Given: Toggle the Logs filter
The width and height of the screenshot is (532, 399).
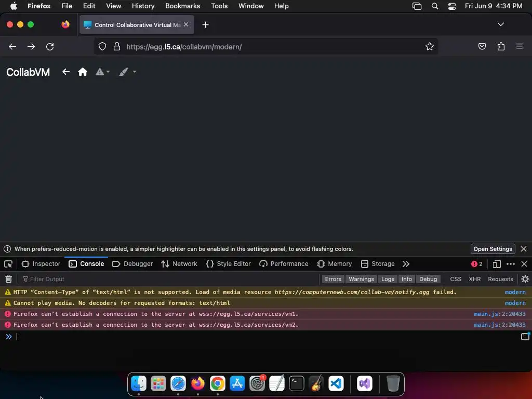Looking at the screenshot, I should point(388,279).
